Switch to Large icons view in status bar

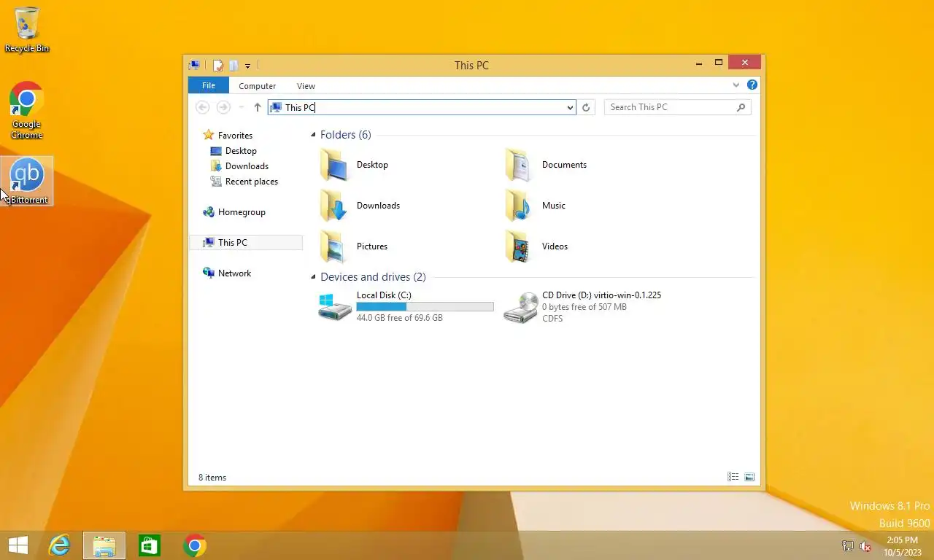pos(749,477)
